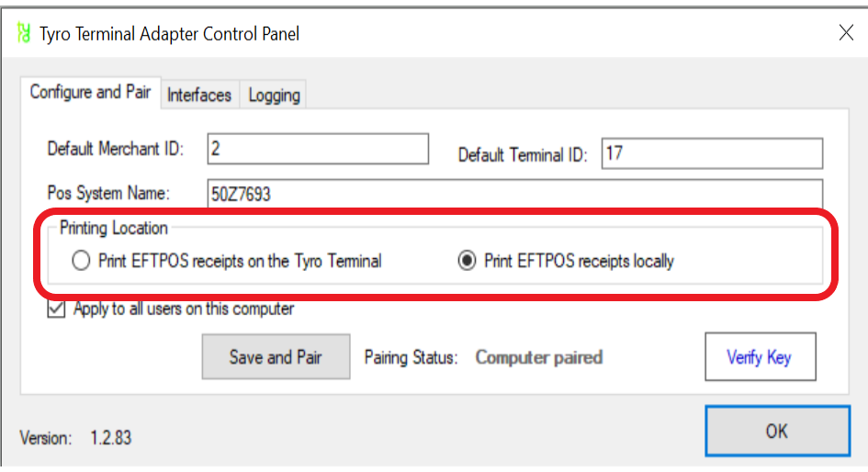This screenshot has width=868, height=472.
Task: Switch to the Logging tab
Action: [x=274, y=95]
